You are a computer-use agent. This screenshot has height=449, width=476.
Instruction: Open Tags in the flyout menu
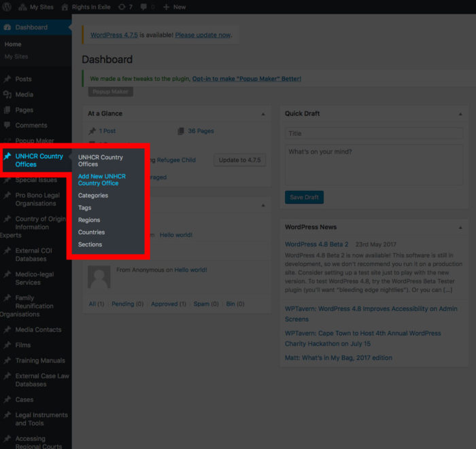(x=85, y=208)
